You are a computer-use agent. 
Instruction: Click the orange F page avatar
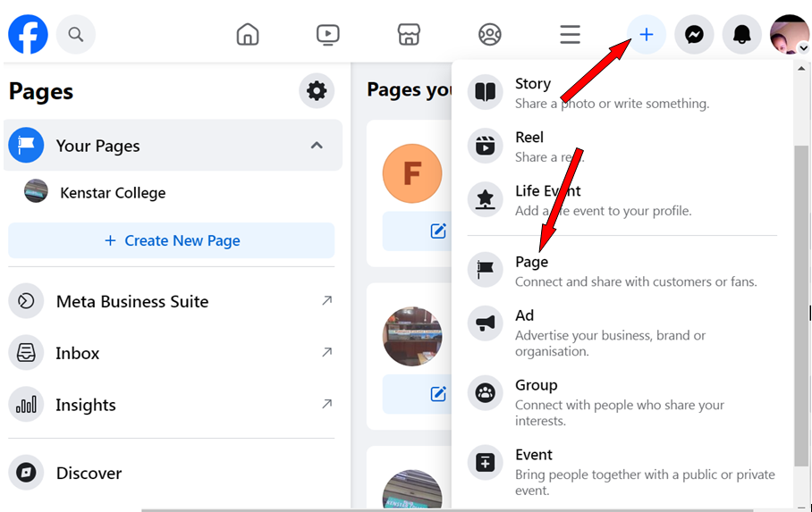tap(412, 173)
